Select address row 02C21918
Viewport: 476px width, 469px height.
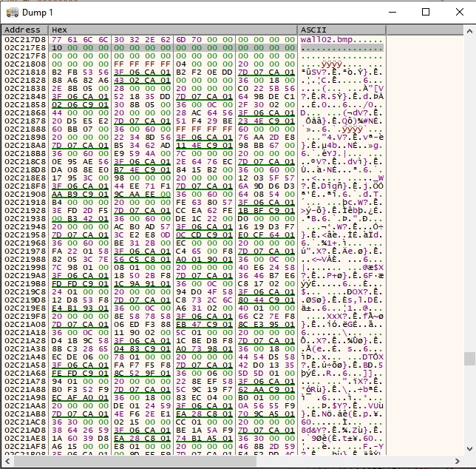tap(25, 202)
